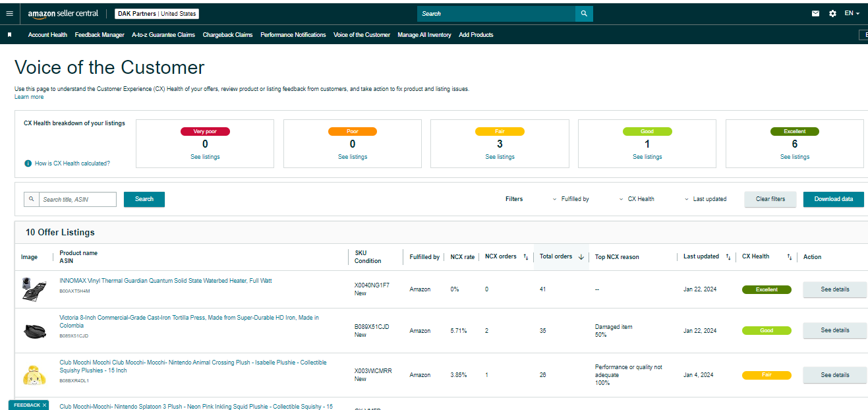Open Chargeback Claims
Image resolution: width=868 pixels, height=410 pixels.
pos(227,35)
